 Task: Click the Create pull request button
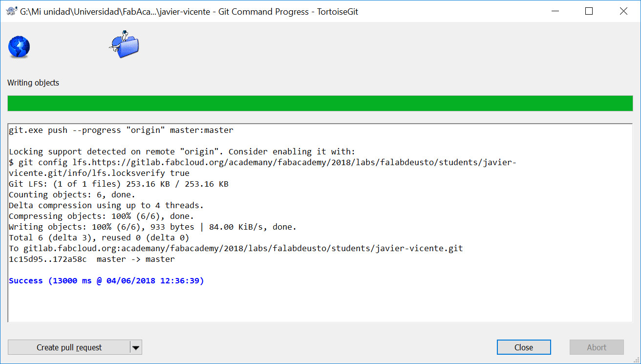(x=69, y=347)
